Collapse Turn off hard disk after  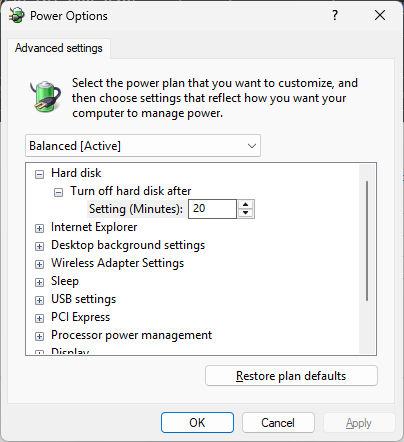(58, 192)
